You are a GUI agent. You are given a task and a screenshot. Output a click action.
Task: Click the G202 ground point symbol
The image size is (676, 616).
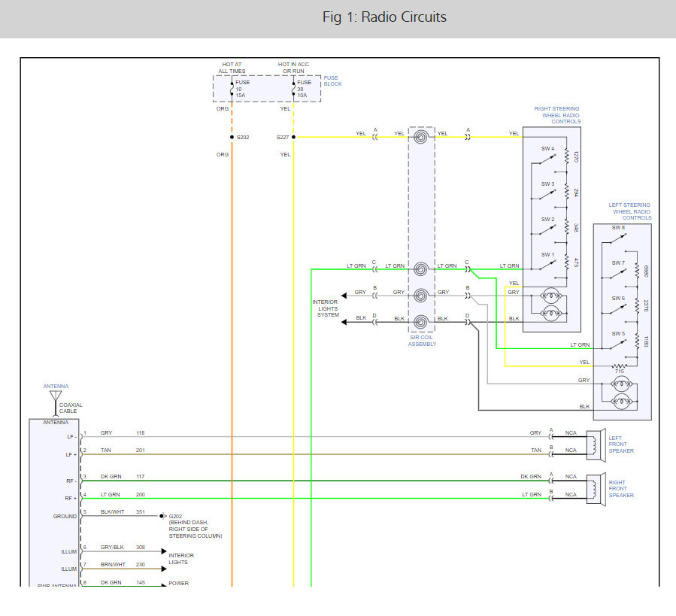[162, 517]
